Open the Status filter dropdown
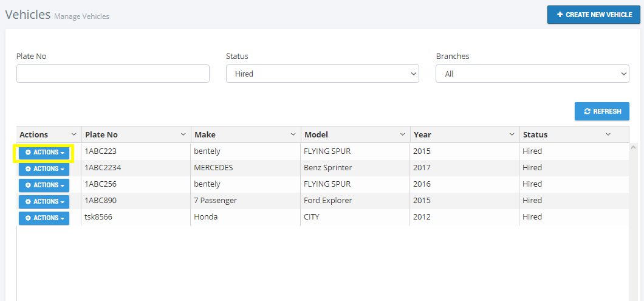 click(x=322, y=74)
